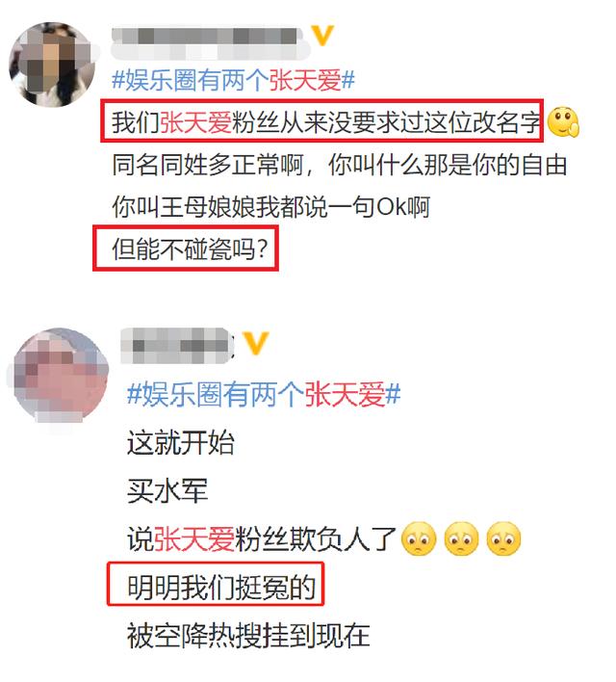Click the first user's gold V verification badge

tap(323, 36)
